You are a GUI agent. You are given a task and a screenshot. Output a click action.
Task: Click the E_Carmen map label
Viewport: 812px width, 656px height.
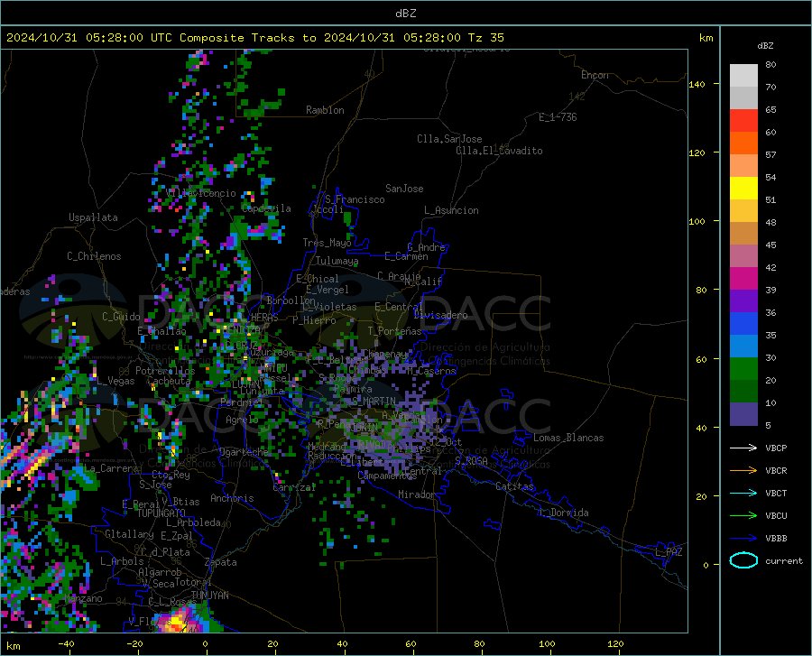(x=406, y=256)
